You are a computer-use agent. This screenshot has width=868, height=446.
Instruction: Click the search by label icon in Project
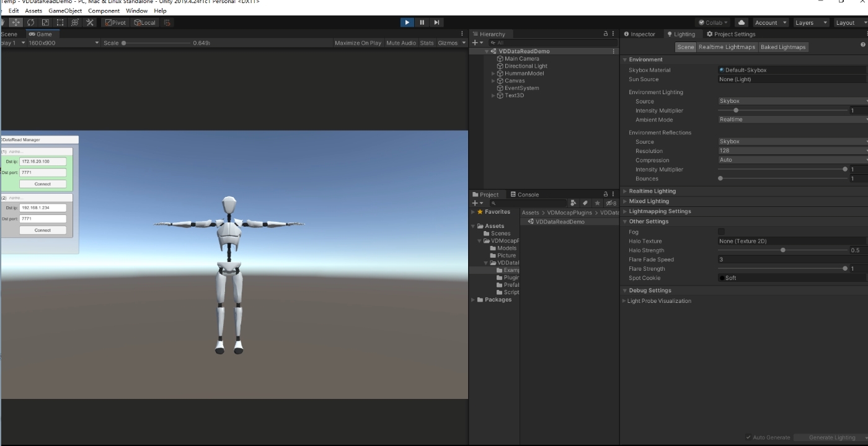tap(585, 203)
